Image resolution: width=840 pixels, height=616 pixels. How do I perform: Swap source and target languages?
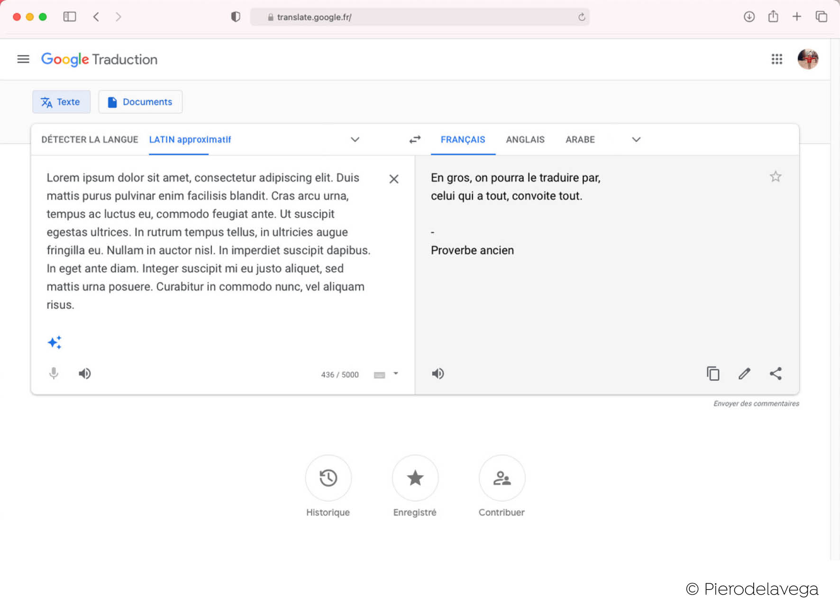click(415, 139)
